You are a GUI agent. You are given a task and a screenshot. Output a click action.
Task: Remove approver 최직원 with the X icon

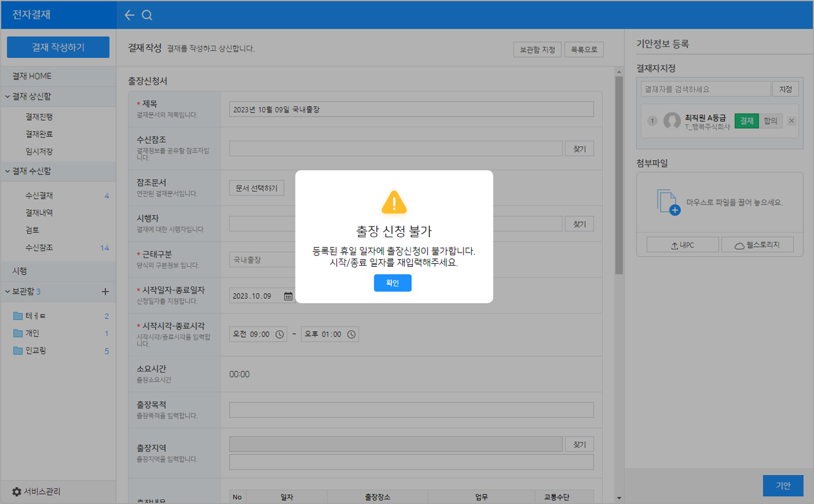pyautogui.click(x=792, y=121)
